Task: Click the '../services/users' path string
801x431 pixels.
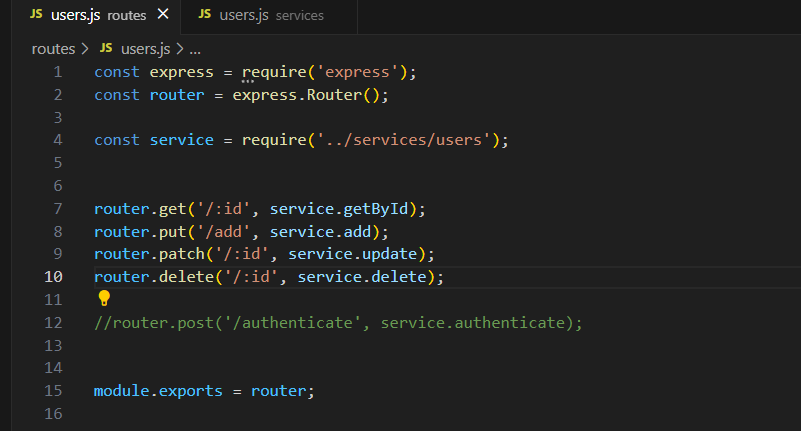Action: pos(404,140)
